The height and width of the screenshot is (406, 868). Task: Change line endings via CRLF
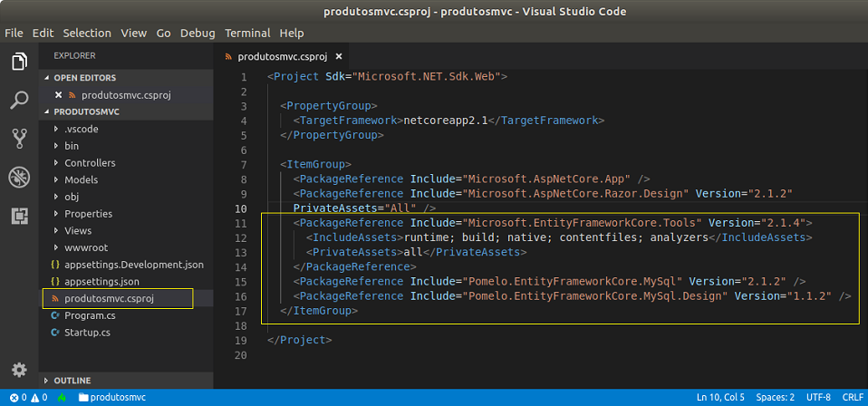[x=853, y=398]
